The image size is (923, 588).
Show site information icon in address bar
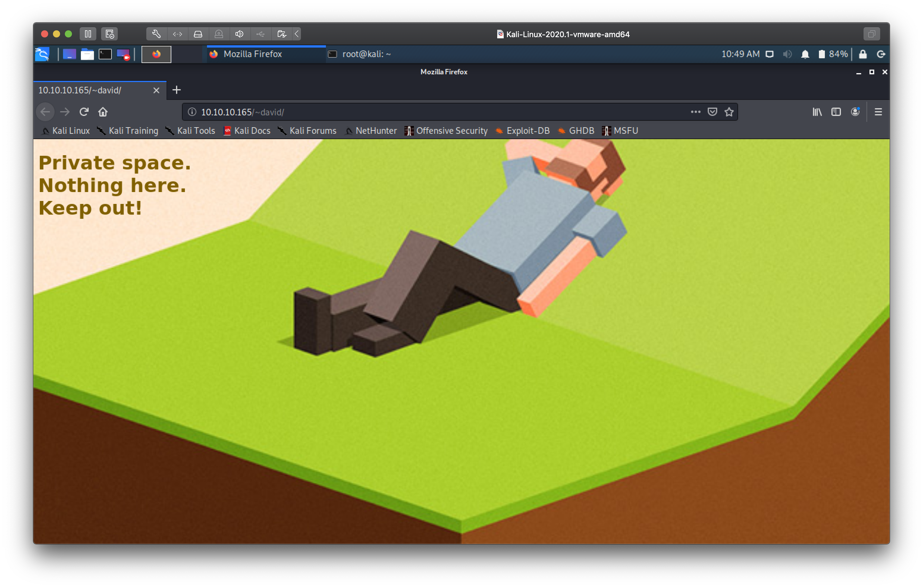(192, 112)
